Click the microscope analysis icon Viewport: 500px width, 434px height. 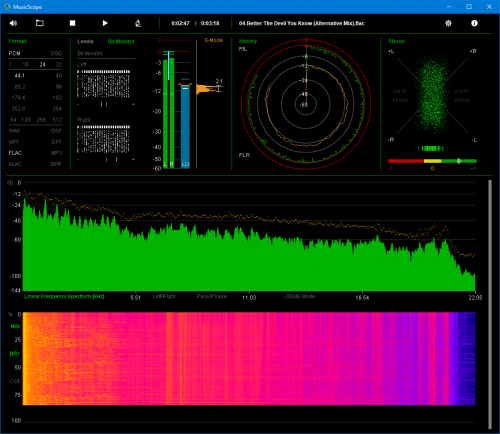coord(138,23)
